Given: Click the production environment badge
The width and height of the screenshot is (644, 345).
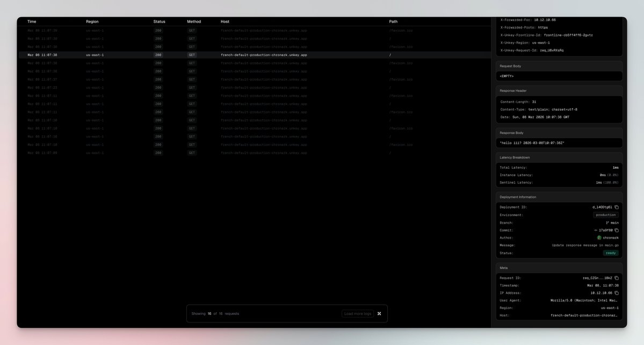Looking at the screenshot, I should [606, 215].
